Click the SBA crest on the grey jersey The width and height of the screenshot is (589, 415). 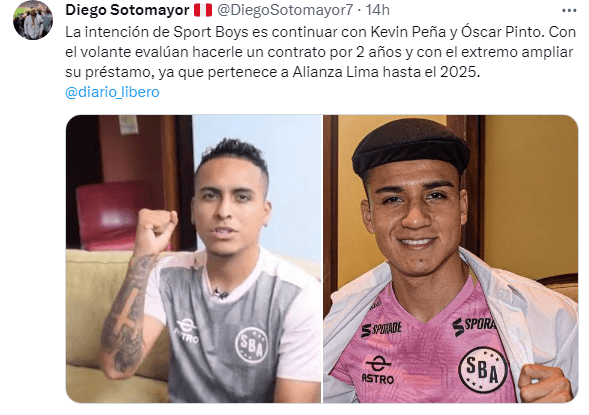click(x=251, y=345)
